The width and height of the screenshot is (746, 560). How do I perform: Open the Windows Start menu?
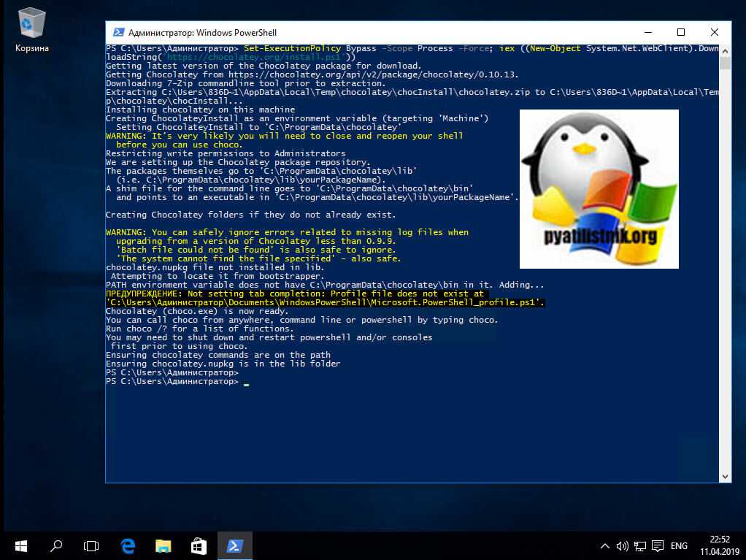point(20,545)
